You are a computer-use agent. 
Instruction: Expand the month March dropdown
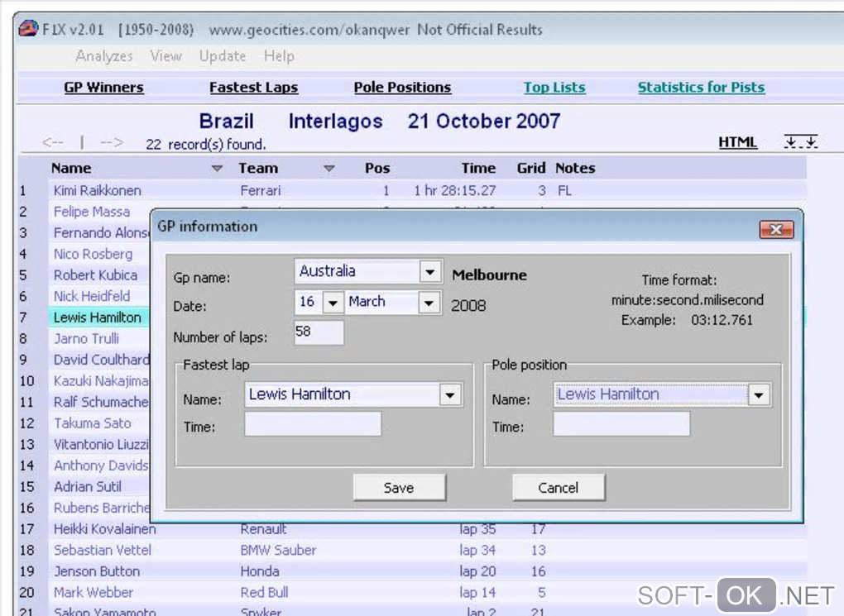click(x=429, y=303)
